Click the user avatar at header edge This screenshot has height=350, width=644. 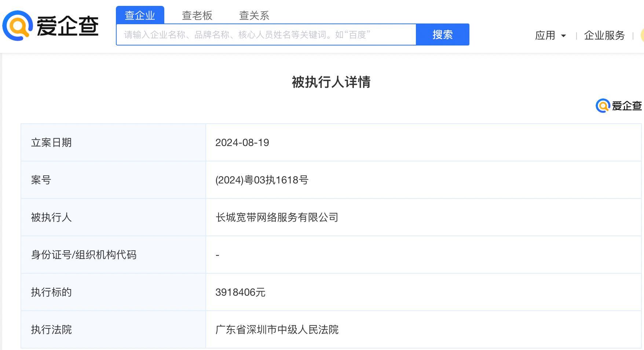tap(642, 35)
